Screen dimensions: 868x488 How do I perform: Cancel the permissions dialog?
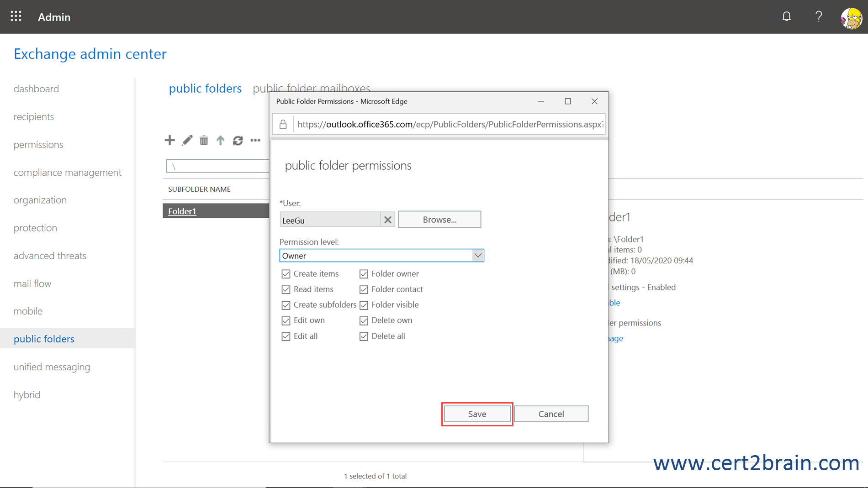pos(551,414)
